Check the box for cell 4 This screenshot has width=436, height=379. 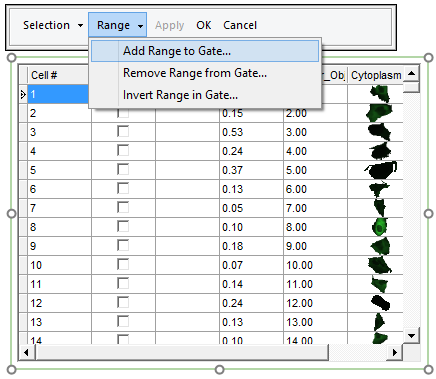(x=123, y=150)
